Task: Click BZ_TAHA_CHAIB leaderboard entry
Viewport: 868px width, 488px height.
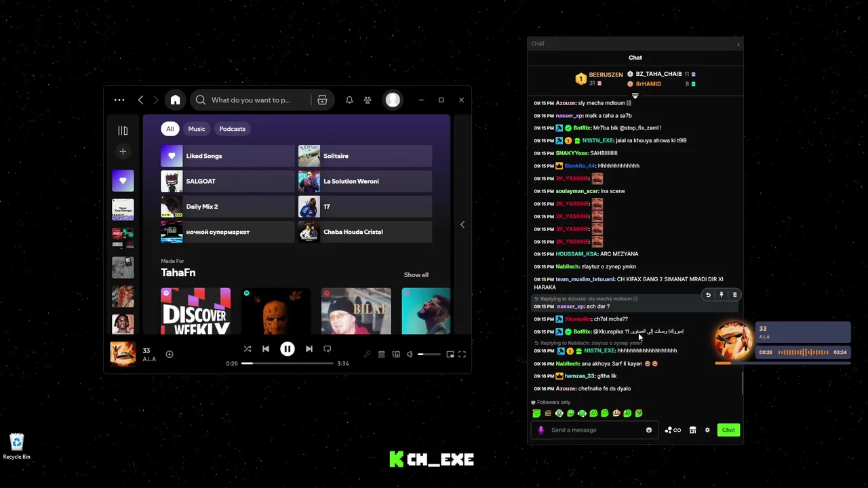Action: [x=658, y=74]
